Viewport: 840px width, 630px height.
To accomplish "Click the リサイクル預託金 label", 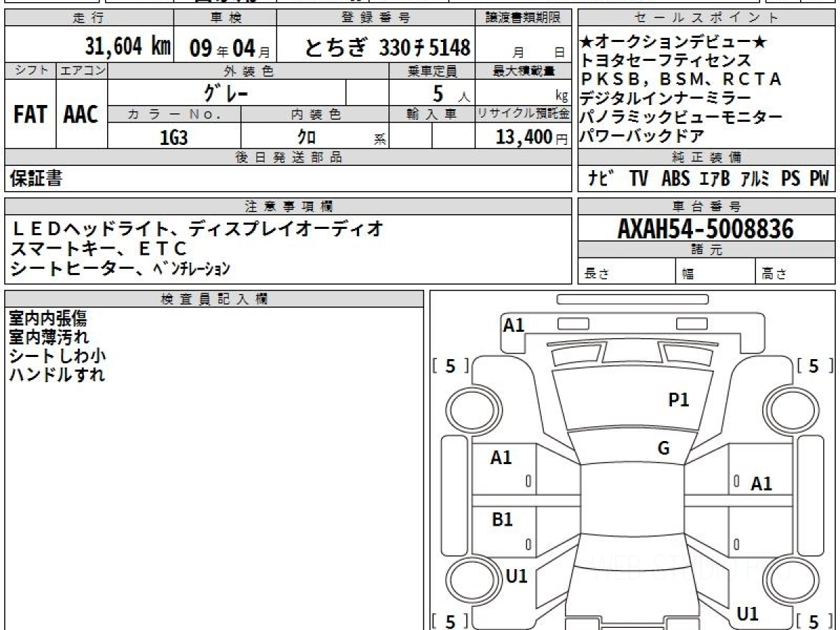I will click(524, 114).
